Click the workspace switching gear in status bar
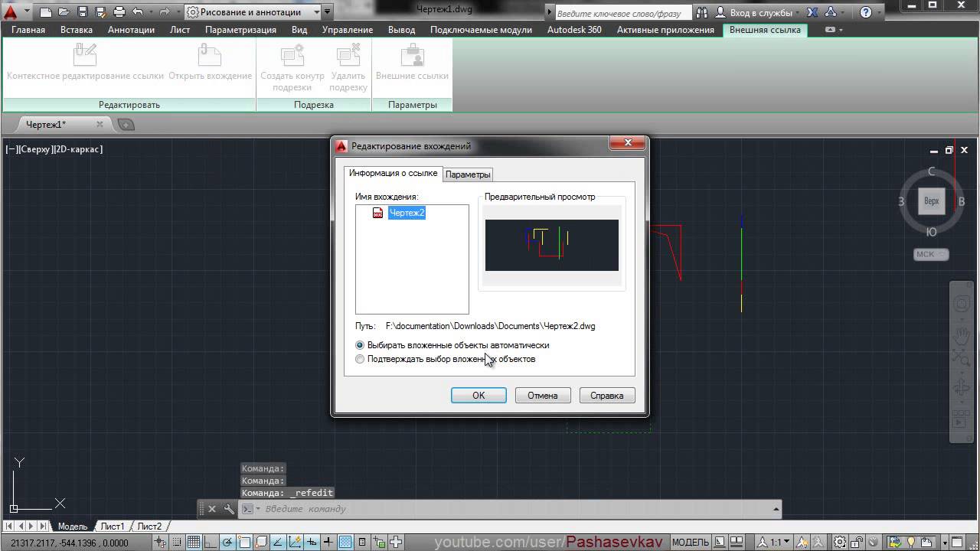This screenshot has height=551, width=980. 839,543
